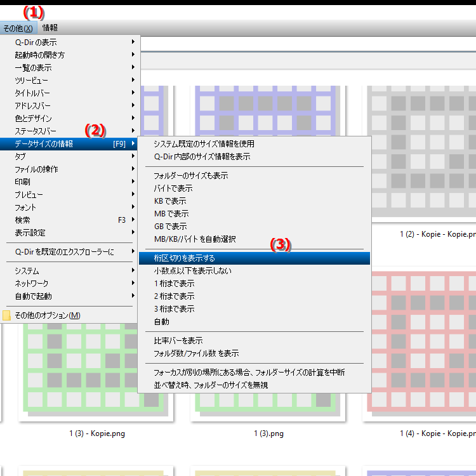Select 1 桁まで表示
476x476 pixels.
(255, 284)
